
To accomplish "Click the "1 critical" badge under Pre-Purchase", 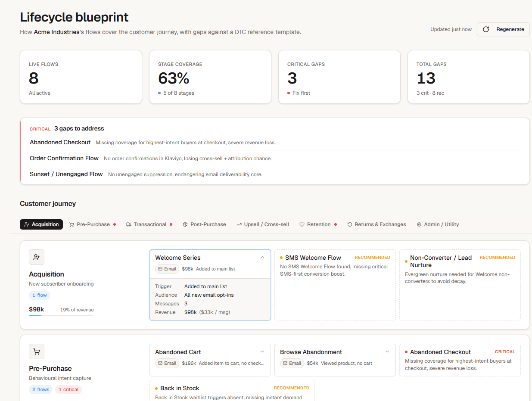I will (x=68, y=389).
